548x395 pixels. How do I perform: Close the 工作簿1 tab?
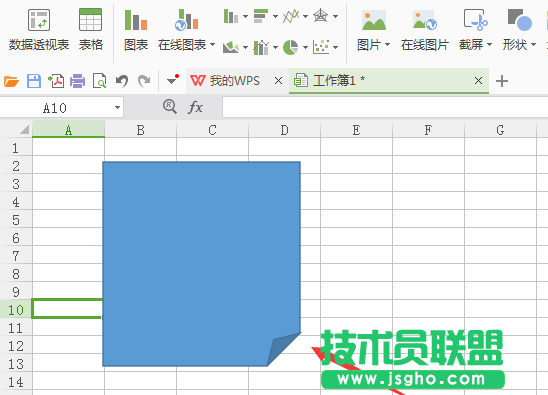(478, 81)
